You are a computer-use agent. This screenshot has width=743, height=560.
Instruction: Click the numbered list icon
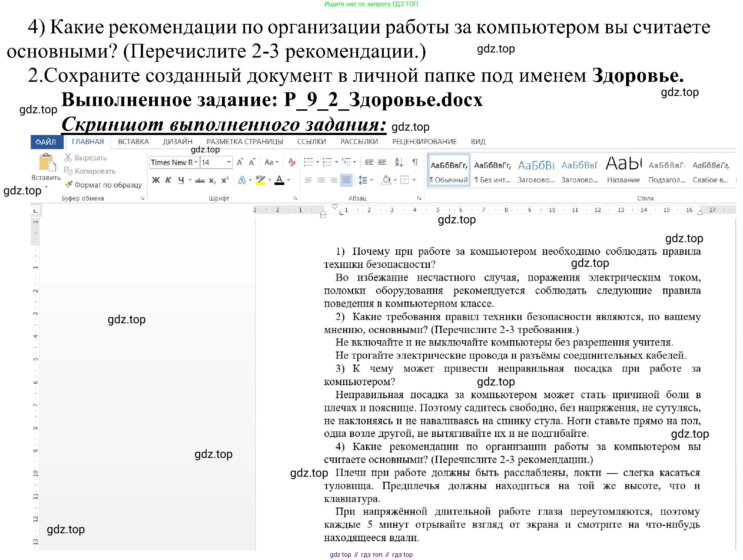click(327, 162)
